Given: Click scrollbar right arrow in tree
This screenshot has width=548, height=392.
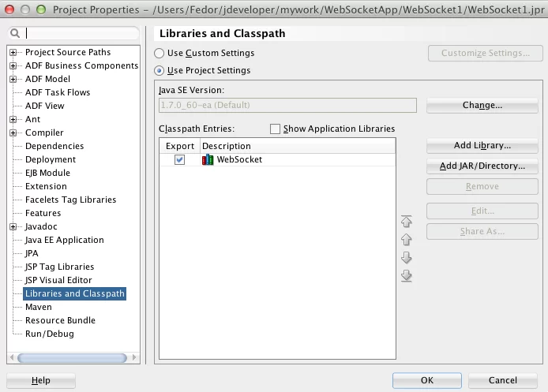Looking at the screenshot, I should 134,358.
